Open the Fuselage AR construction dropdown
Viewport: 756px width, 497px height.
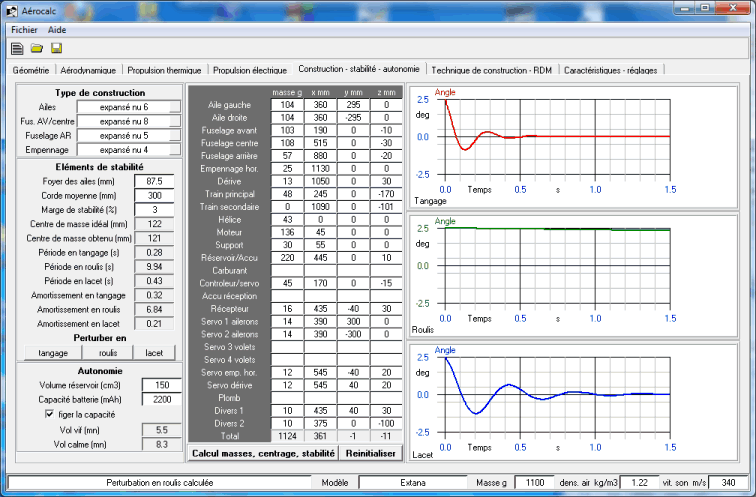click(129, 135)
